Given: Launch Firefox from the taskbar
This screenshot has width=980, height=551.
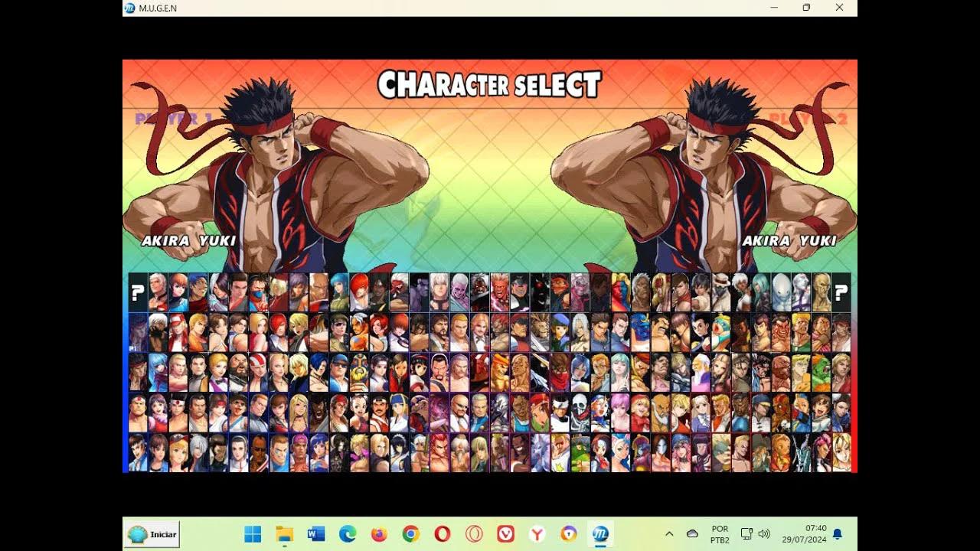Looking at the screenshot, I should pos(378,534).
